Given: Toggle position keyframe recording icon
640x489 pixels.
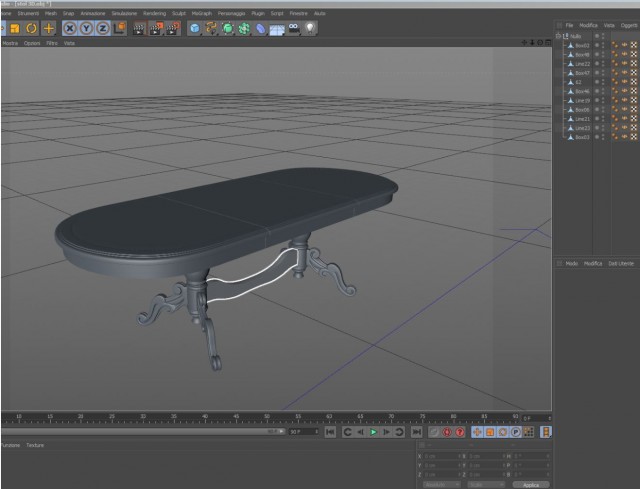Looking at the screenshot, I should tap(477, 432).
